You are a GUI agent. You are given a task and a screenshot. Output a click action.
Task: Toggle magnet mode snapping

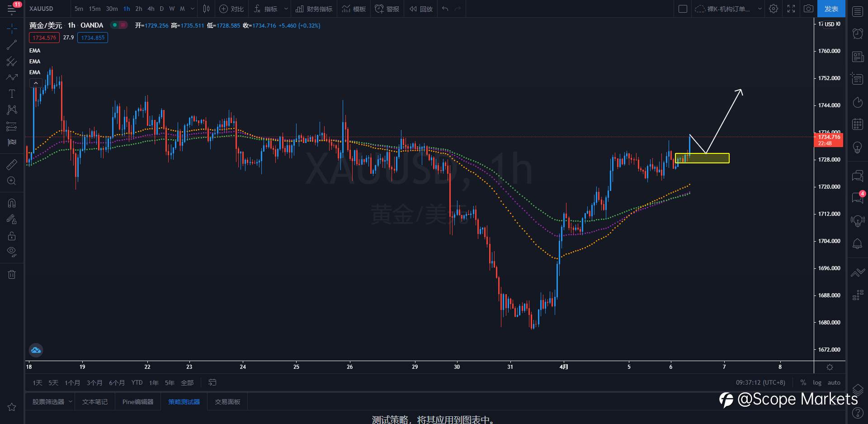point(12,203)
